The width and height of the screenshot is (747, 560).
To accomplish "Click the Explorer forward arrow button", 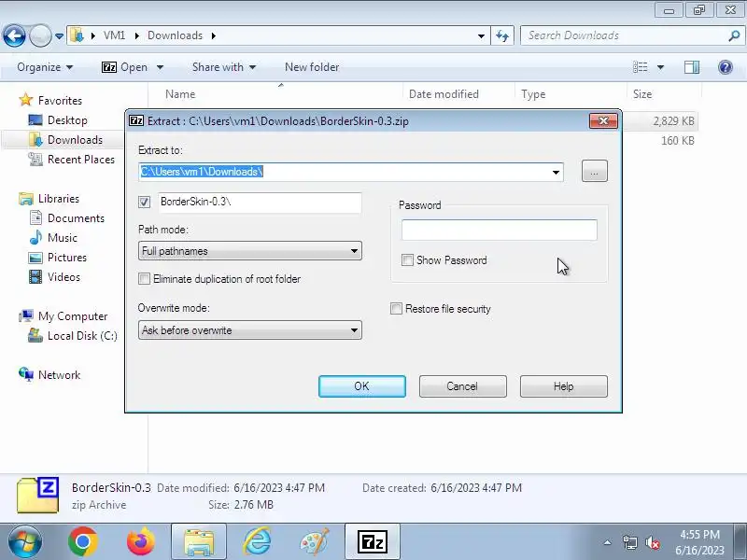I will pos(40,35).
